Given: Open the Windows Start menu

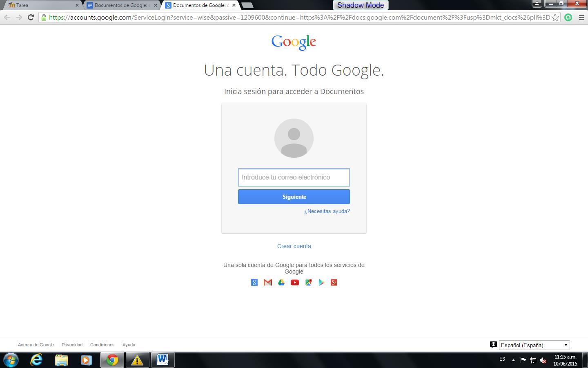Looking at the screenshot, I should 11,360.
